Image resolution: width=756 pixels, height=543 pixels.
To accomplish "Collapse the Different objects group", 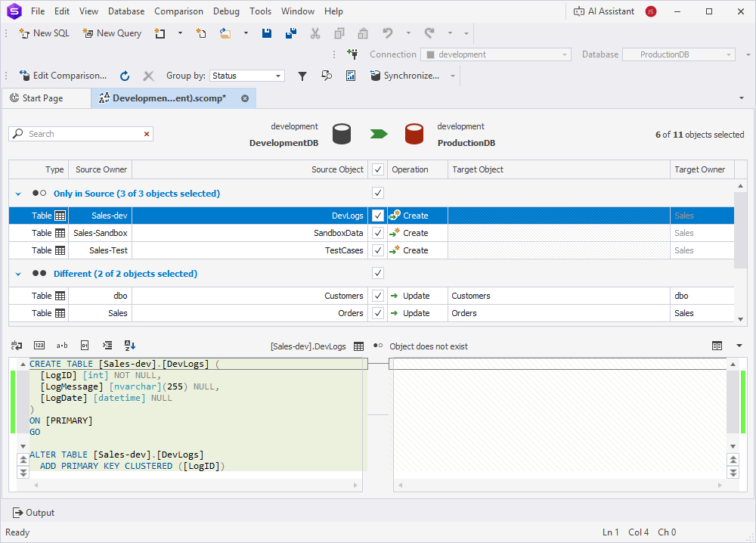I will coord(18,273).
